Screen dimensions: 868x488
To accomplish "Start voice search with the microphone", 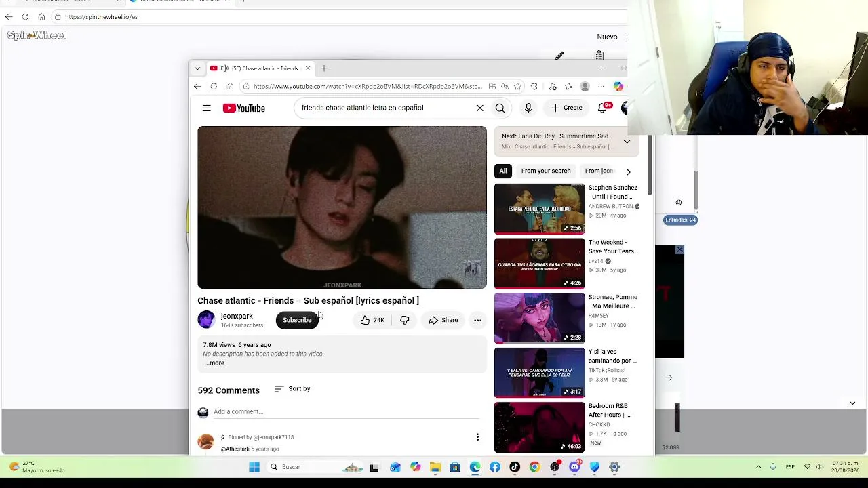I will pos(528,108).
